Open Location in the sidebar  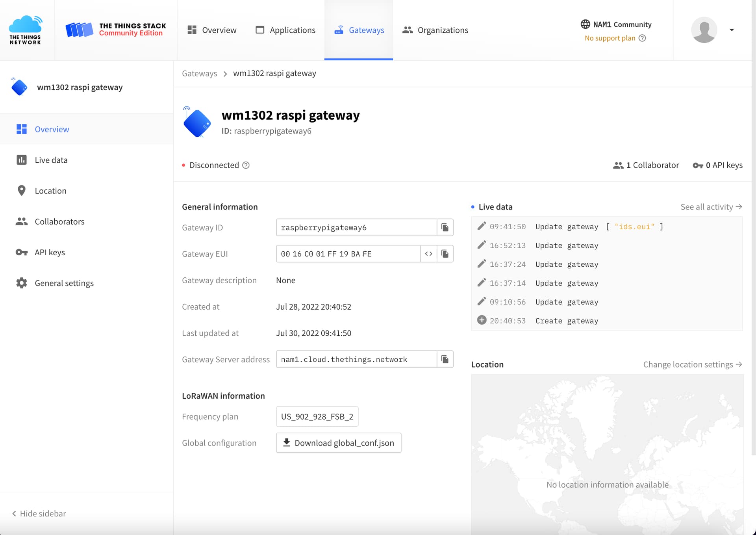87,191
